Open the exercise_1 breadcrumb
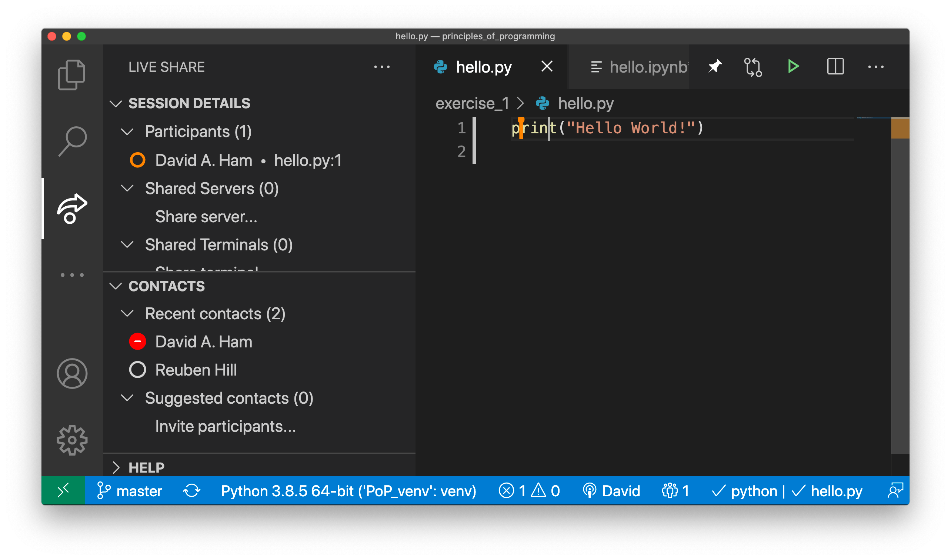This screenshot has height=560, width=951. pos(473,103)
